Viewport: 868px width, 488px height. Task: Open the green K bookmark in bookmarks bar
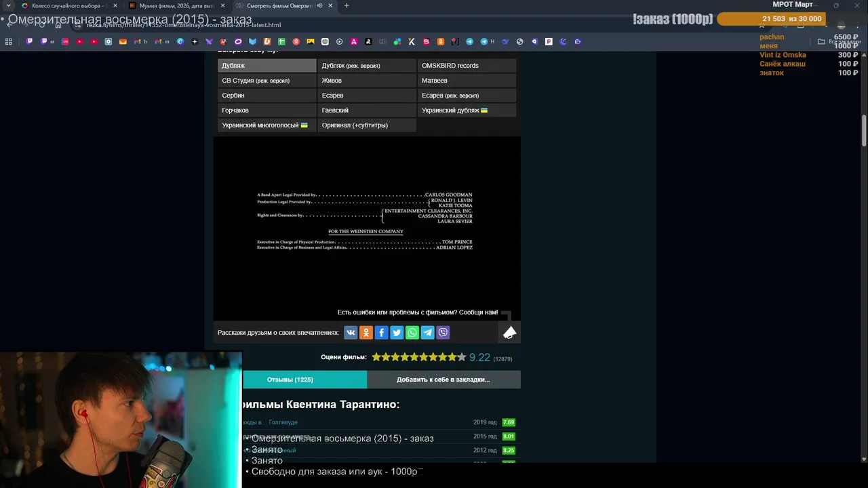point(412,41)
